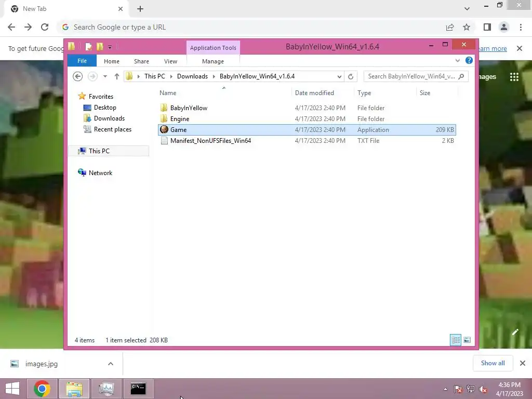
Task: Switch to Details view layout
Action: (x=456, y=340)
